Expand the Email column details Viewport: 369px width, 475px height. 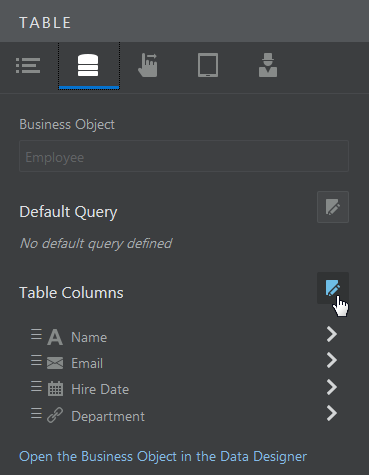pyautogui.click(x=332, y=360)
